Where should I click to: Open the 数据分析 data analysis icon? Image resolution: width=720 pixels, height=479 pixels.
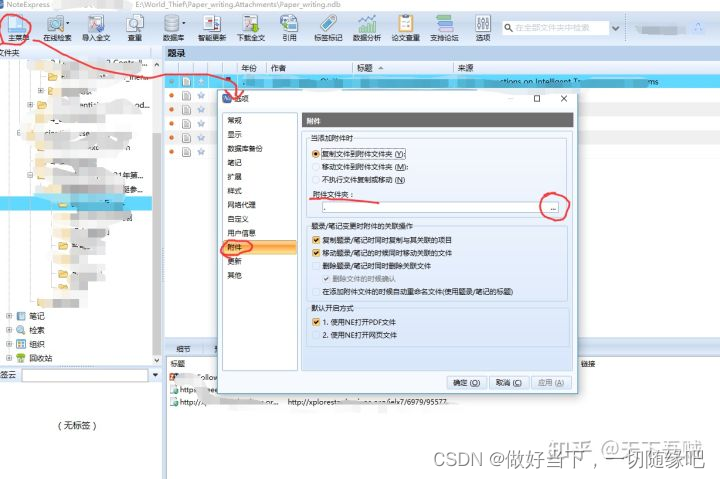(x=367, y=23)
